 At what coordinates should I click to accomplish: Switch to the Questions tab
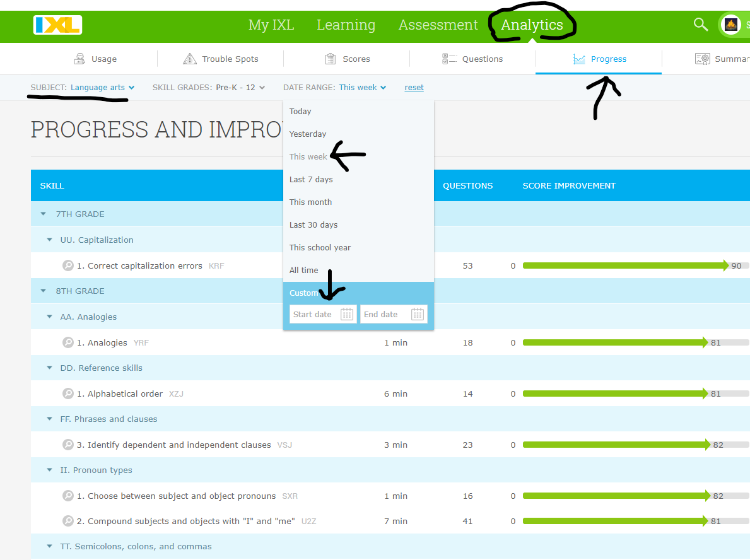click(x=472, y=59)
